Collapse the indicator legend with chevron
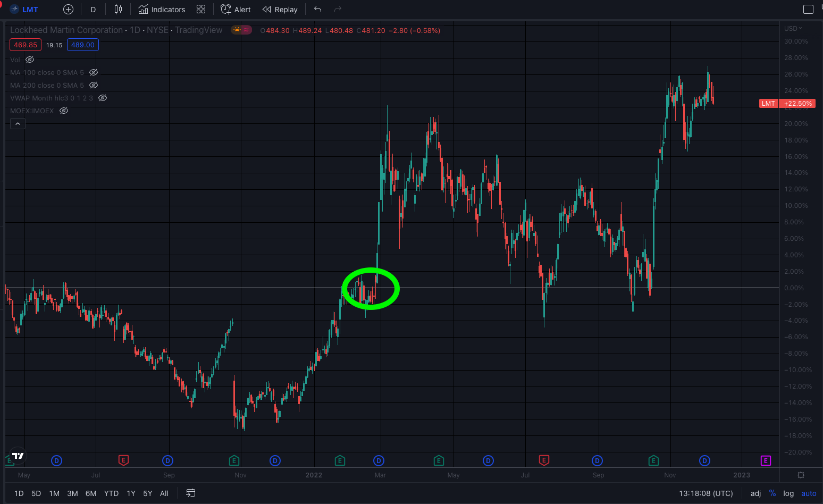The height and width of the screenshot is (504, 823). 18,124
